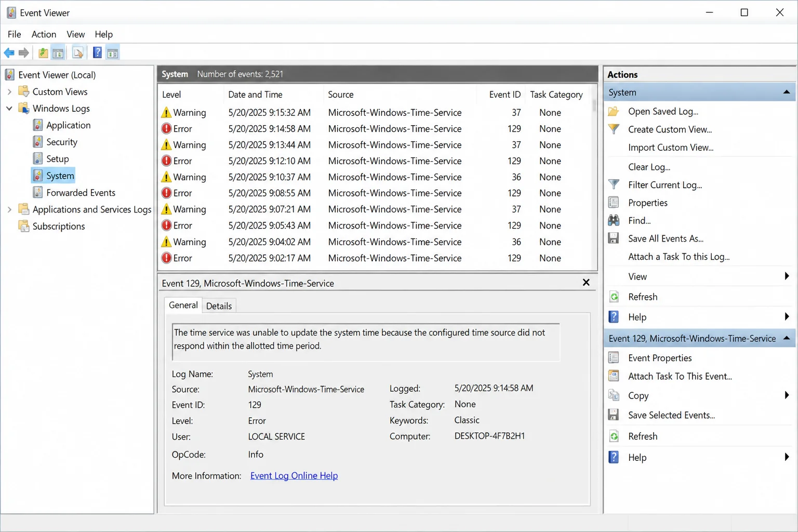Screen dimensions: 798x532
Task: Select the General tab
Action: pyautogui.click(x=183, y=305)
